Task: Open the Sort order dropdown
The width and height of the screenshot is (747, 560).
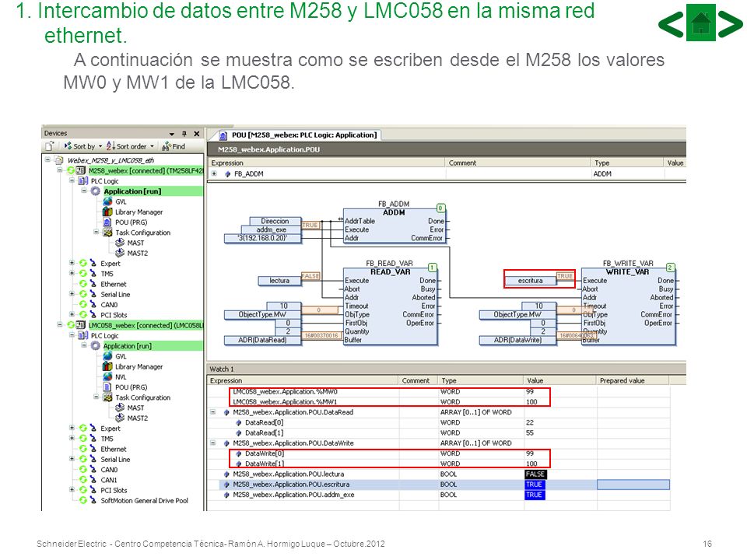Action: (131, 146)
